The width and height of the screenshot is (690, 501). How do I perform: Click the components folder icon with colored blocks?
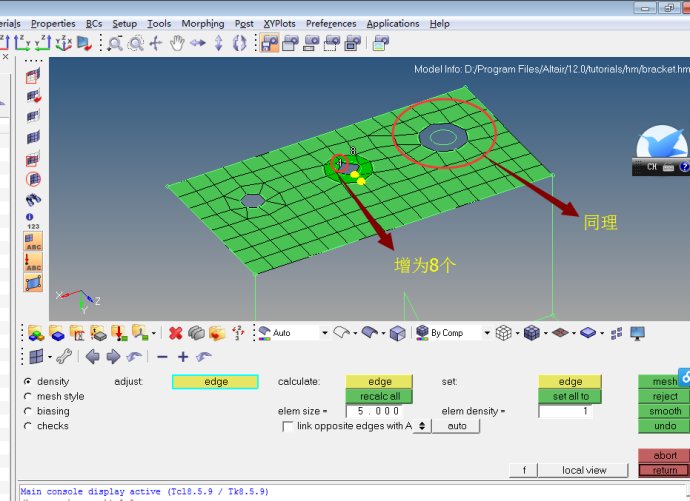tap(36, 333)
